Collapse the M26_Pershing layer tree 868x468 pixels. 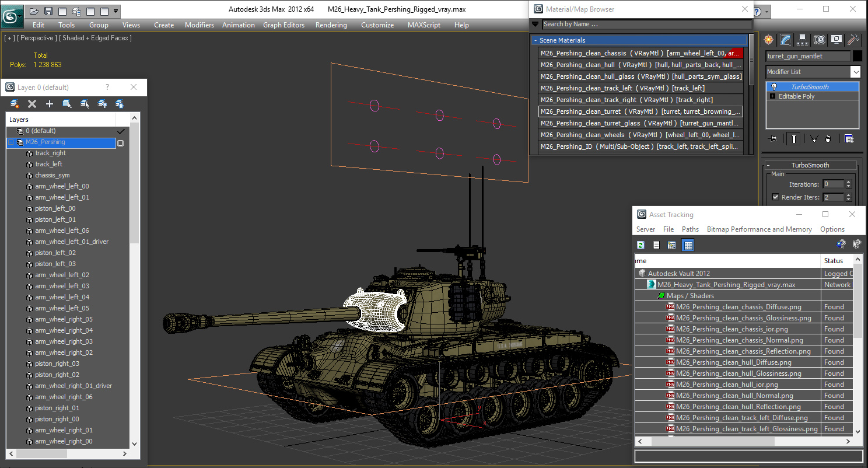pos(10,142)
